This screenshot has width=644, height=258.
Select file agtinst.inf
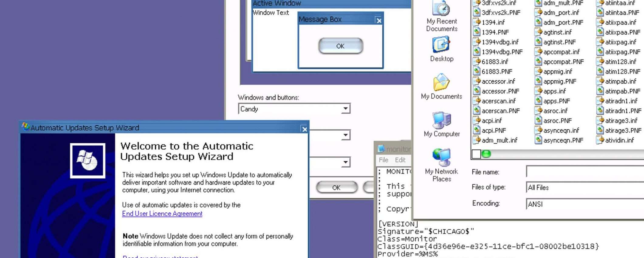coord(557,32)
